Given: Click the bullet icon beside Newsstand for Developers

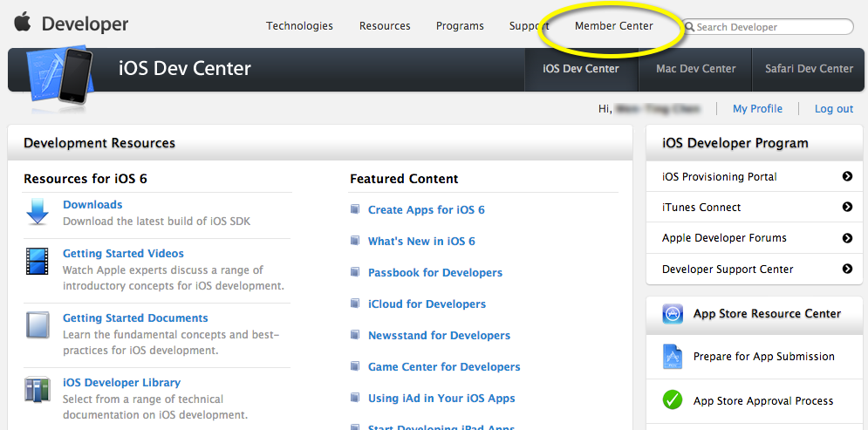Looking at the screenshot, I should (x=355, y=335).
